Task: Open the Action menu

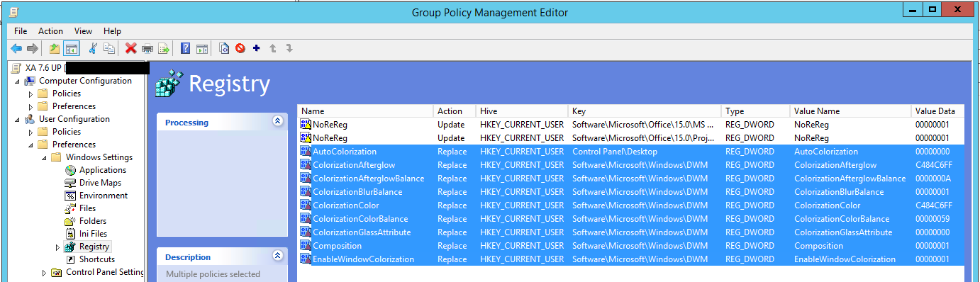Action: click(x=50, y=31)
